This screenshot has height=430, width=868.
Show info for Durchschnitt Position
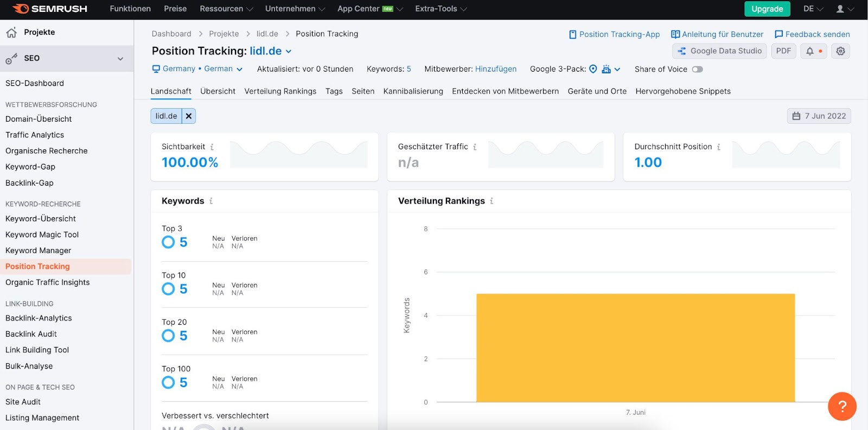pyautogui.click(x=719, y=147)
